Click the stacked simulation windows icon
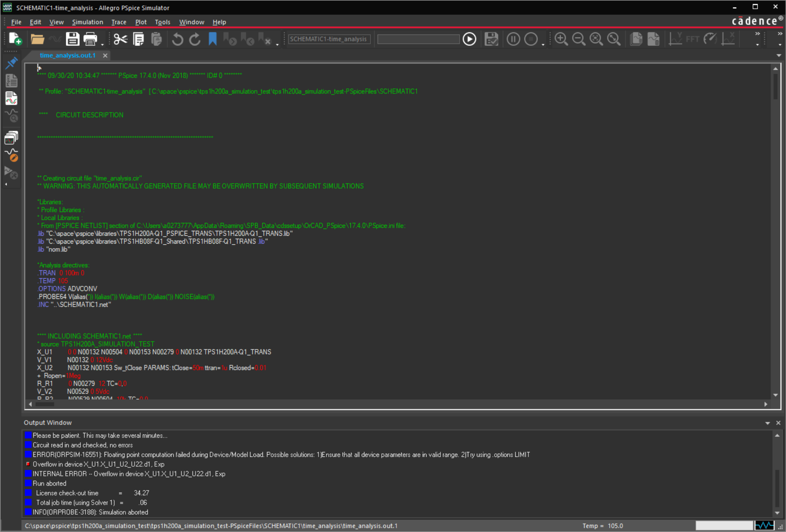 (x=11, y=138)
